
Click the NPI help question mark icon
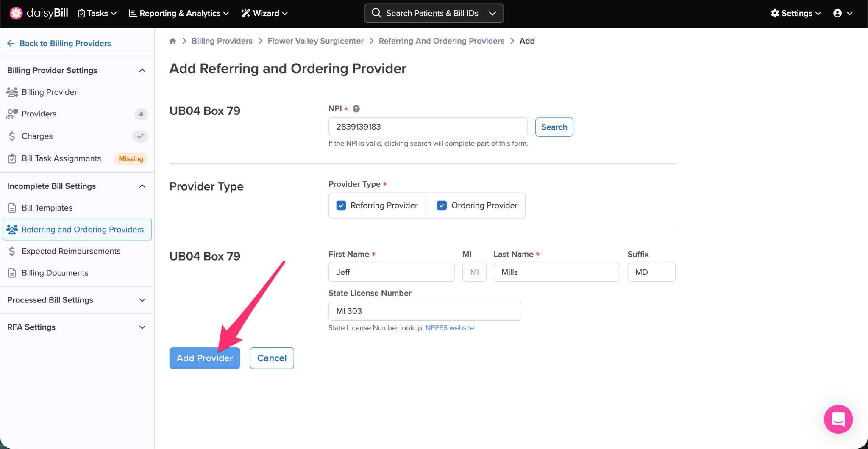click(x=356, y=109)
